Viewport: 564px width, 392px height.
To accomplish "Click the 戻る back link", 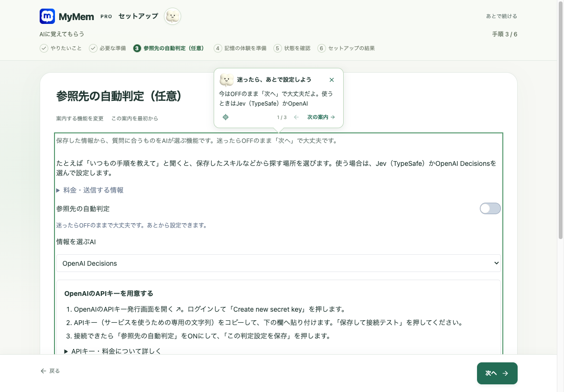I will [50, 371].
